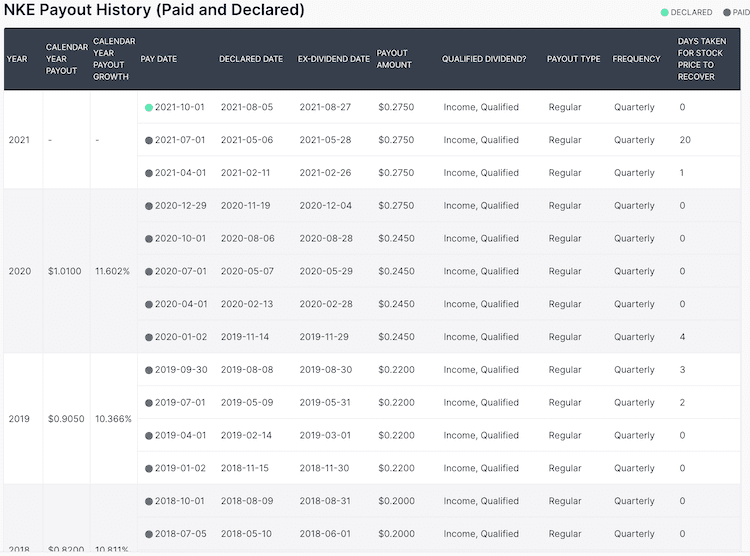
Task: Click pay date 2018-10-01
Action: point(179,501)
